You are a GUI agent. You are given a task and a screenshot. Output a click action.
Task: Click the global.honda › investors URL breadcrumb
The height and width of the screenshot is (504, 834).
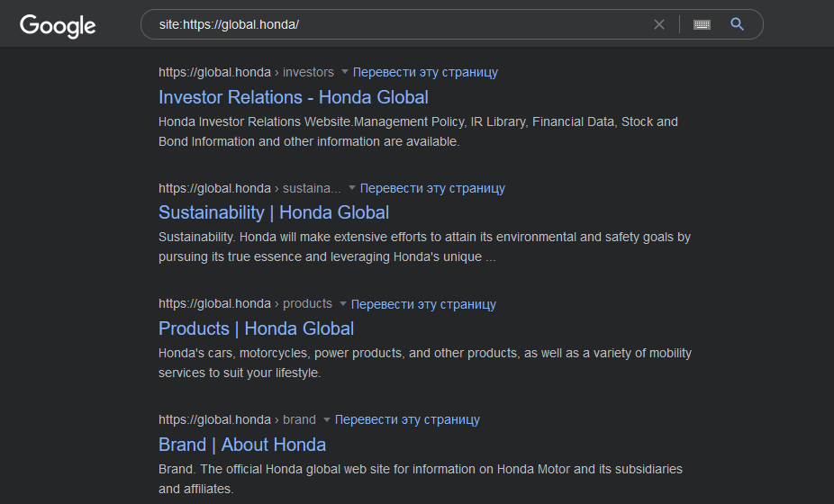[245, 72]
